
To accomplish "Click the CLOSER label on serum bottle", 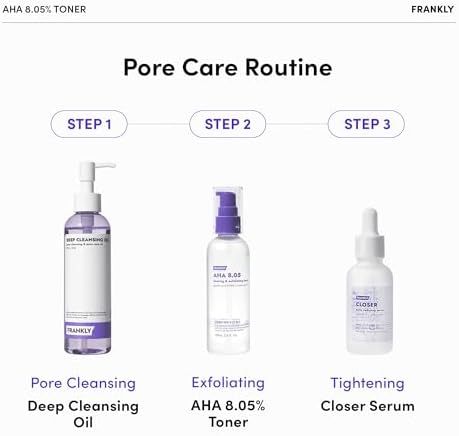I will [x=366, y=305].
